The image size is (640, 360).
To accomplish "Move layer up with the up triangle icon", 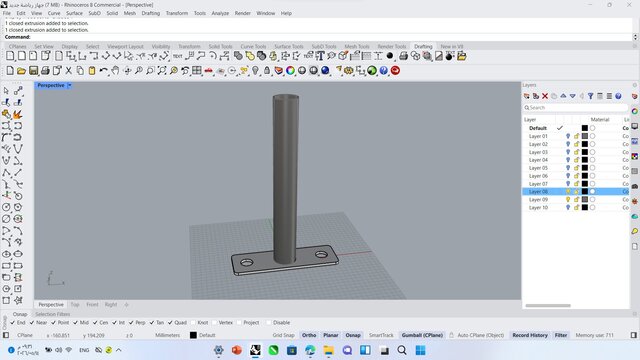I will [563, 96].
